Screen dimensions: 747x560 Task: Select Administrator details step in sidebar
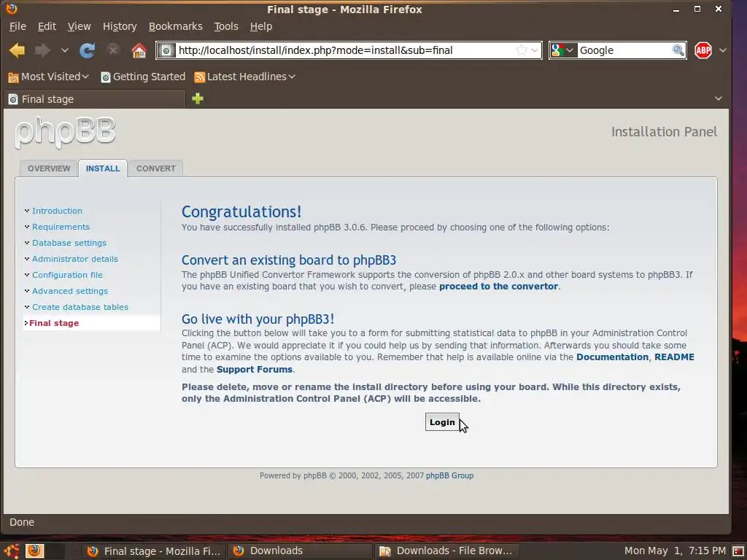[x=75, y=259]
